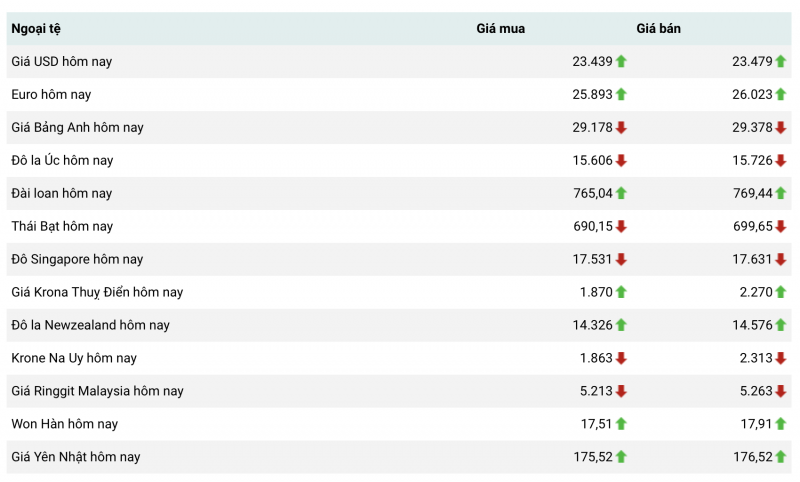Image resolution: width=800 pixels, height=482 pixels.
Task: Select Đô Singapore hôm nay row label
Action: [77, 259]
